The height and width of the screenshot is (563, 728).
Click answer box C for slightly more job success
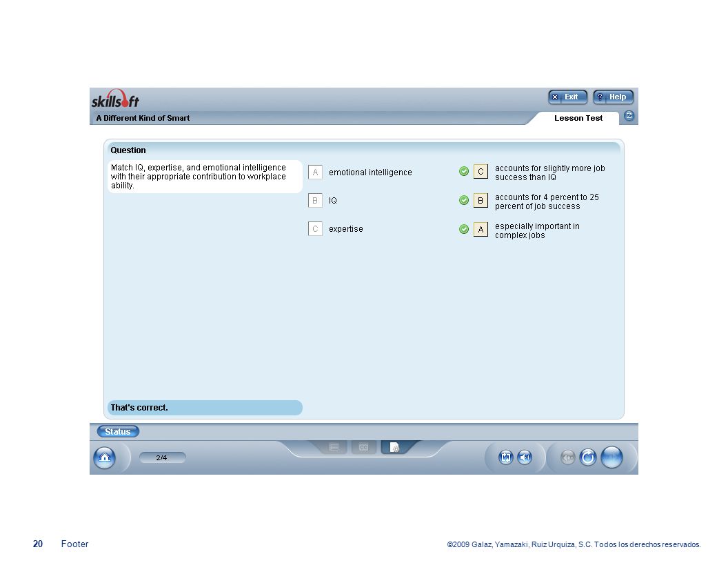[481, 171]
